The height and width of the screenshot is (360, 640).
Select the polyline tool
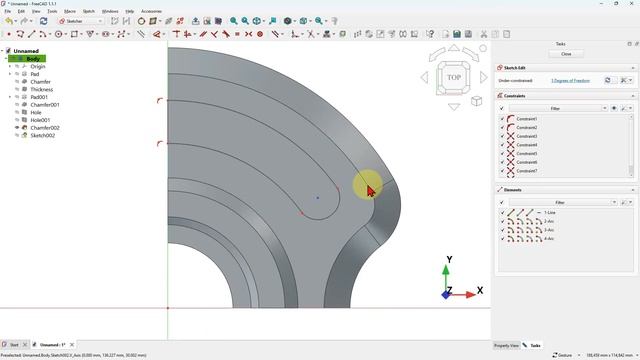click(20, 34)
